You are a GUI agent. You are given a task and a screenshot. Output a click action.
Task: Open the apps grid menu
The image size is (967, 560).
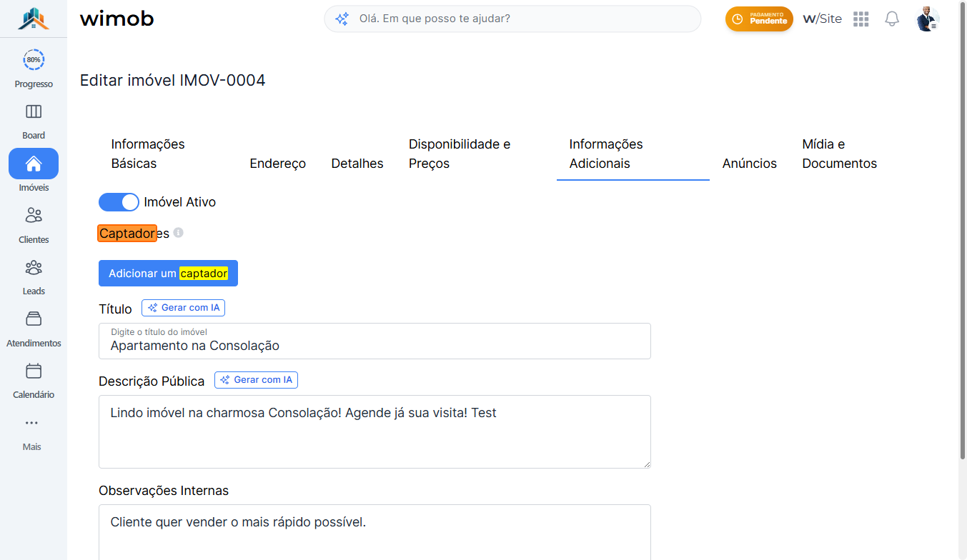point(861,19)
